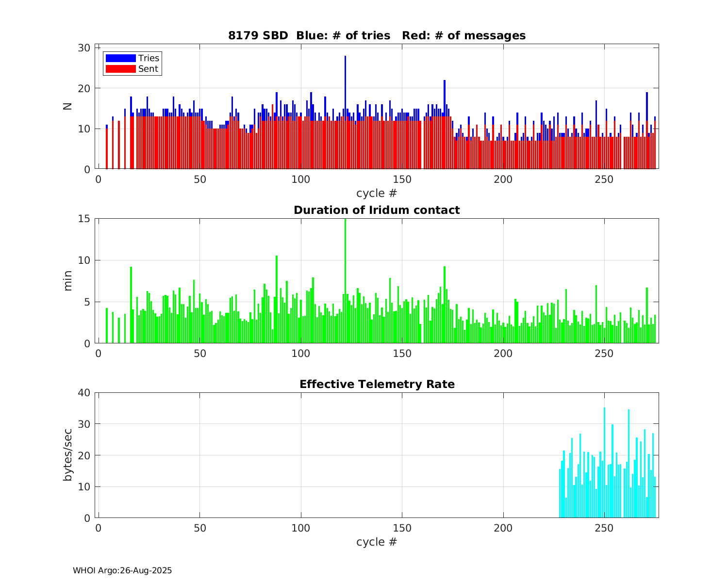The width and height of the screenshot is (728, 582).
Task: Click the blue Tries legend swatch
Action: click(120, 58)
